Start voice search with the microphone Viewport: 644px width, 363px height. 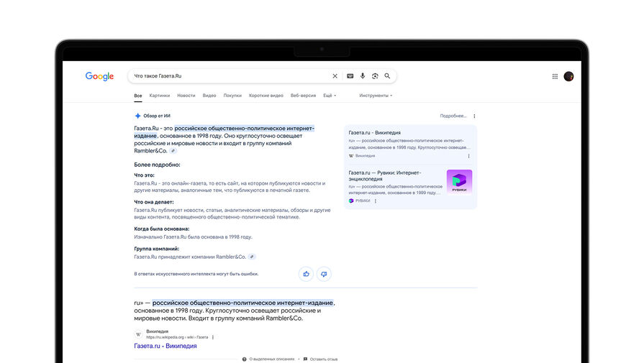click(x=362, y=76)
